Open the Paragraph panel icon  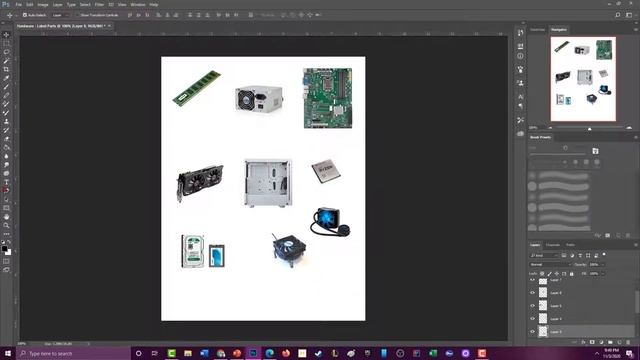(x=520, y=106)
